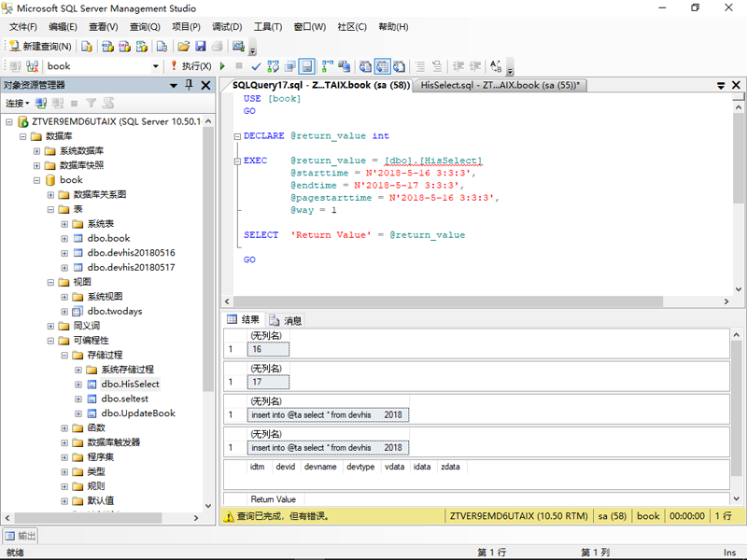Open the 调试(D) menu
The width and height of the screenshot is (747, 560).
point(227,27)
